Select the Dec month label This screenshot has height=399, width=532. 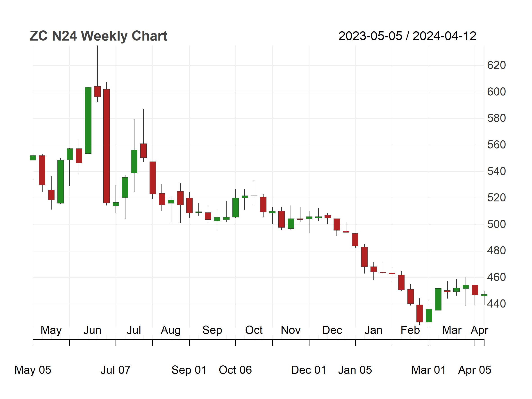pyautogui.click(x=332, y=330)
